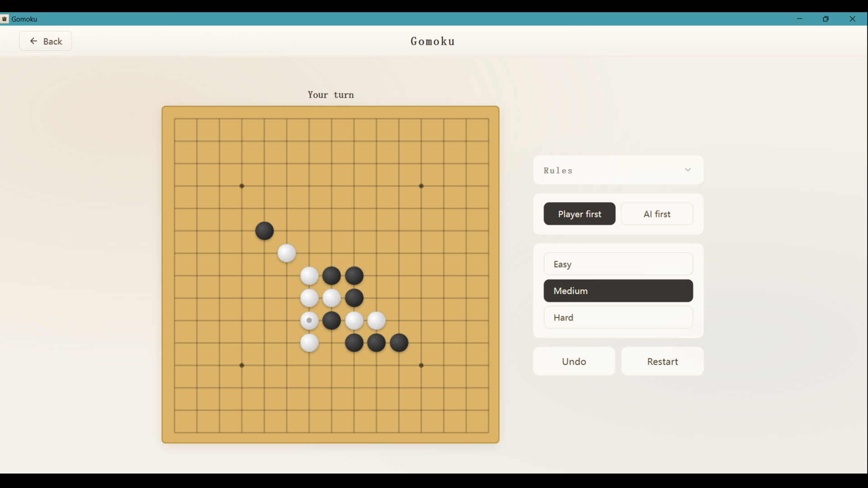Go back using the Back button
Screen dimensions: 868x488
(45, 41)
